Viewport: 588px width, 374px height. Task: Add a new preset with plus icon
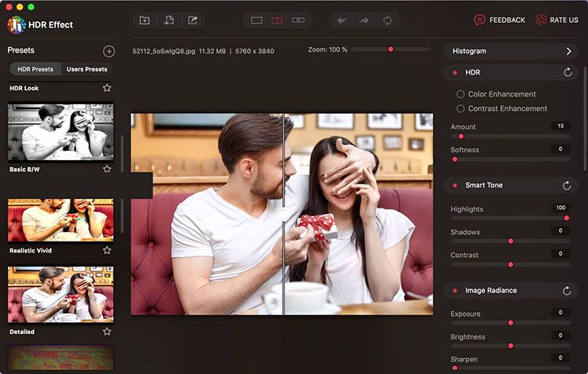point(109,51)
